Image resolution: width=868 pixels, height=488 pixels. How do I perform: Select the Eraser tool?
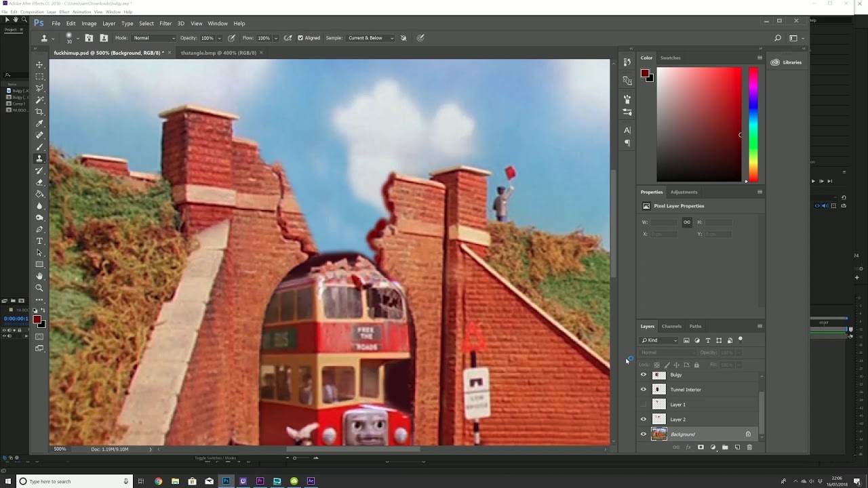pos(39,182)
